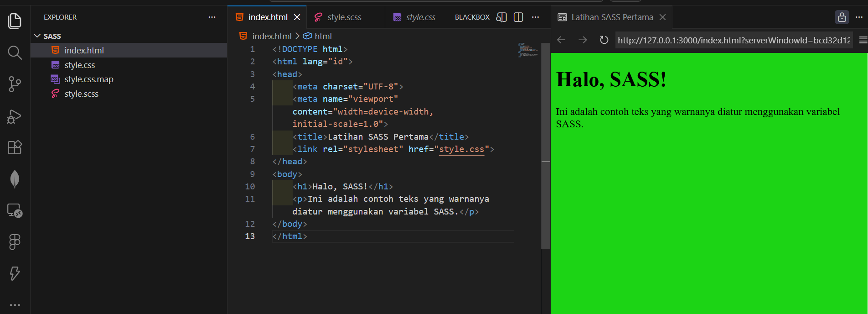Click line number 13 in the gutter
Viewport: 868px width, 314px height.
(x=250, y=236)
